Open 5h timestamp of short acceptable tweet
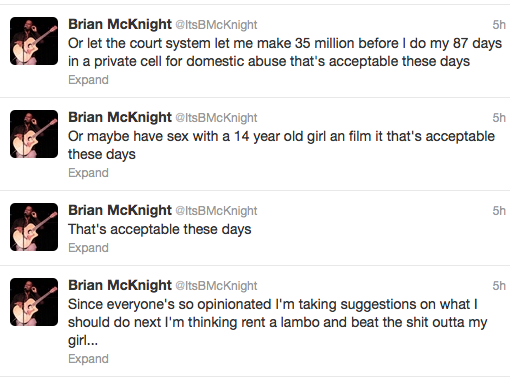Viewport: 510px width, 383px height. (499, 211)
